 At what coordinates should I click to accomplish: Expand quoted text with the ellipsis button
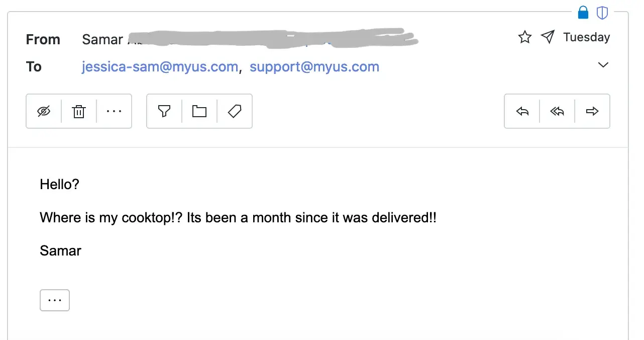(55, 300)
